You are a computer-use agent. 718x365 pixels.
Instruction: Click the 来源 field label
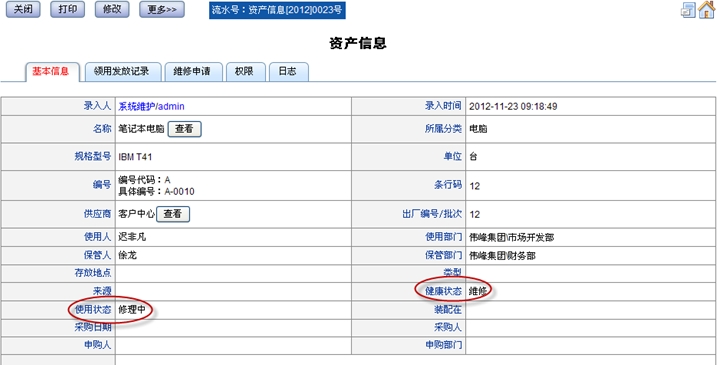102,291
